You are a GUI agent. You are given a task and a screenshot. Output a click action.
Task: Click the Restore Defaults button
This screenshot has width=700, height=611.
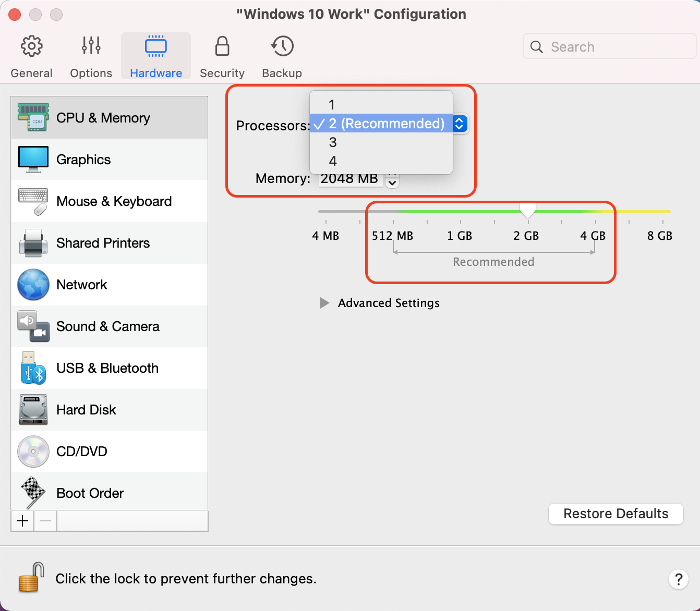tap(615, 514)
